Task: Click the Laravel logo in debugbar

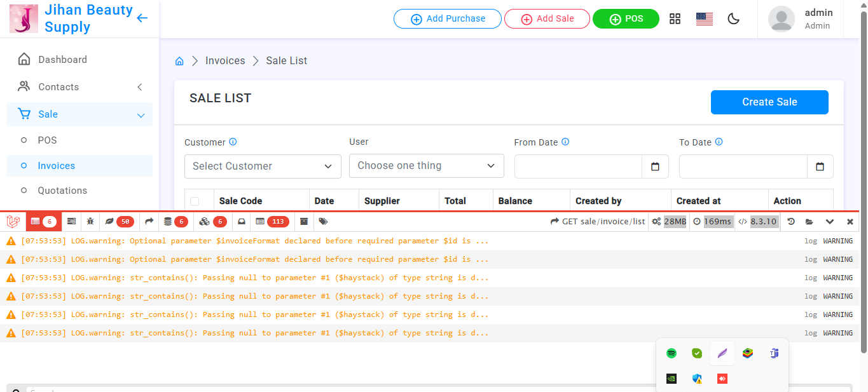Action: pos(13,222)
